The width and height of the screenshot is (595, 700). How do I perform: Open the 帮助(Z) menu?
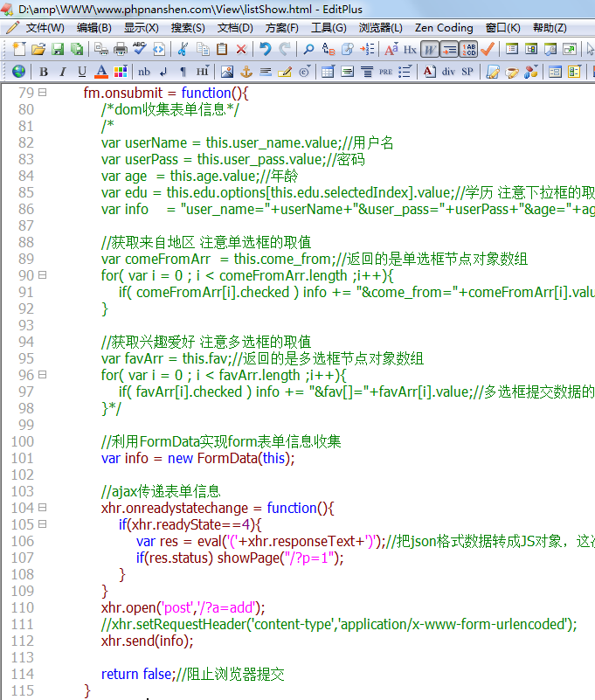550,28
